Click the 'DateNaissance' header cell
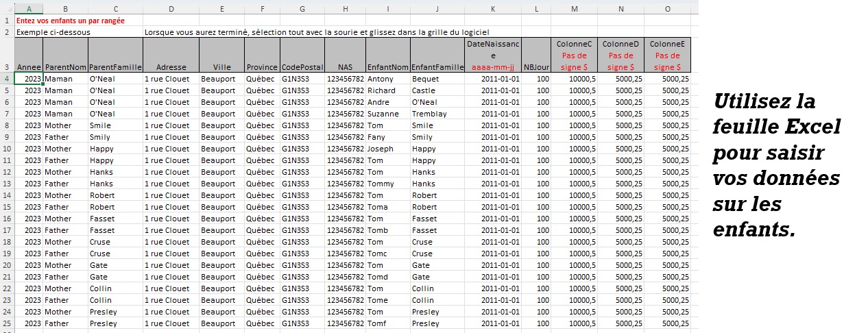The width and height of the screenshot is (868, 333). (x=492, y=55)
